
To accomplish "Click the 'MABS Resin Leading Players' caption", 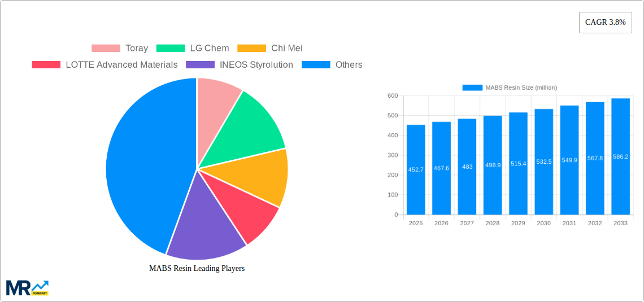I will pos(197,268).
